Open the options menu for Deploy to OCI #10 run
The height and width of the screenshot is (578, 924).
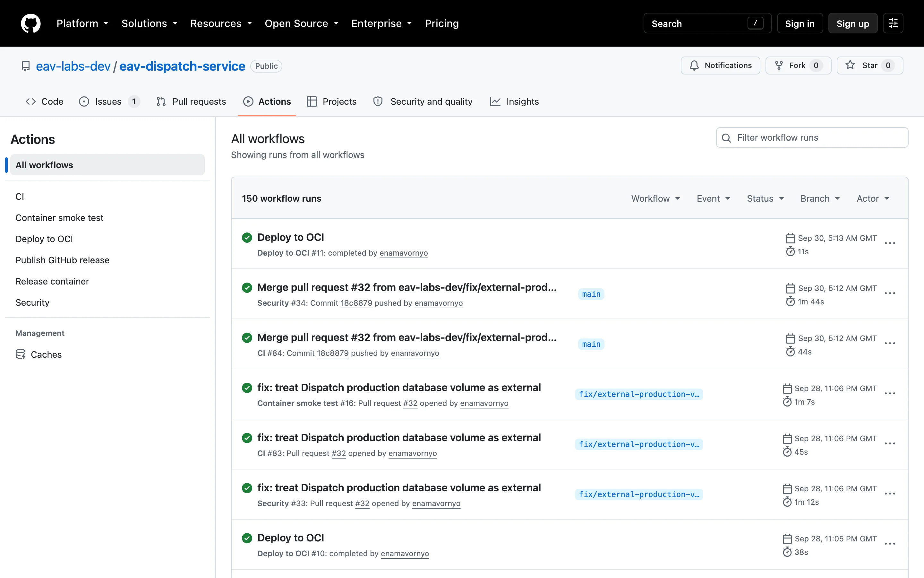pos(890,544)
